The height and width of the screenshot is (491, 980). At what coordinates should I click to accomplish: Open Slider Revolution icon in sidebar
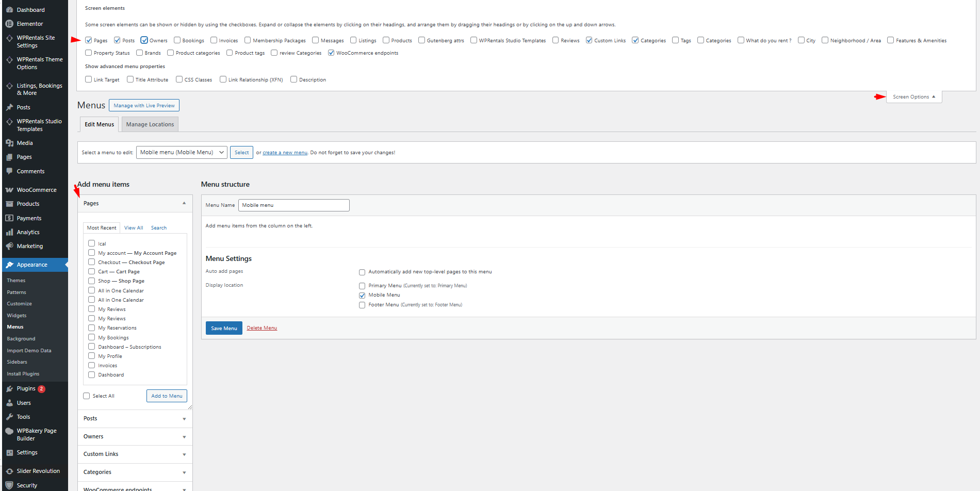[9, 471]
